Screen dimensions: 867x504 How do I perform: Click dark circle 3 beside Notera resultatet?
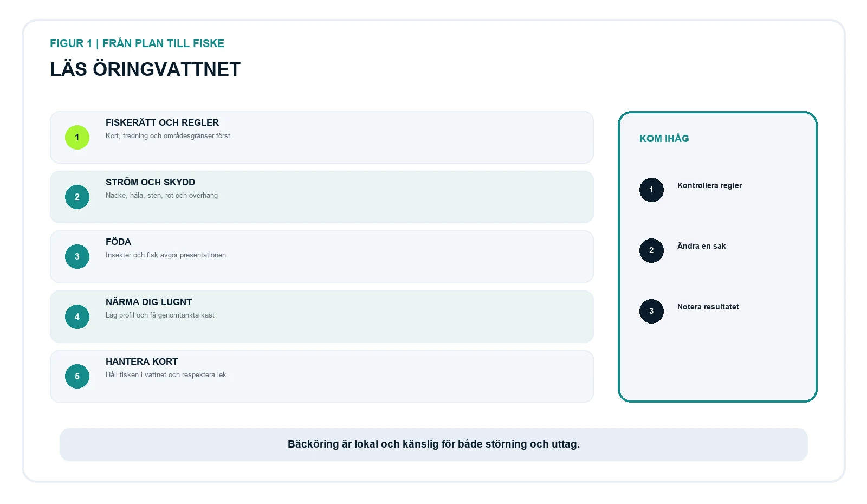click(651, 311)
